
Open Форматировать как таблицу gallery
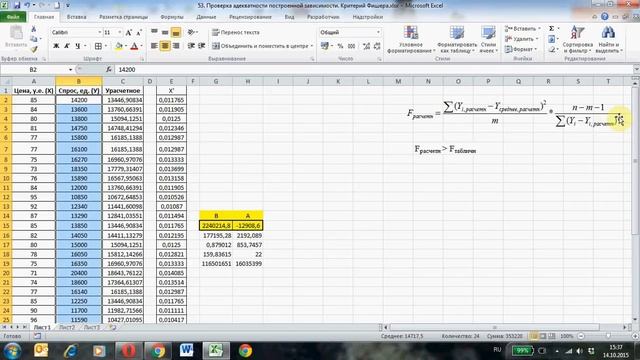[457, 39]
